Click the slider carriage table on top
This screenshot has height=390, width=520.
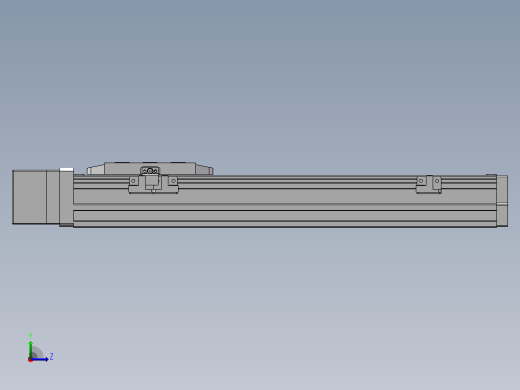pyautogui.click(x=150, y=168)
